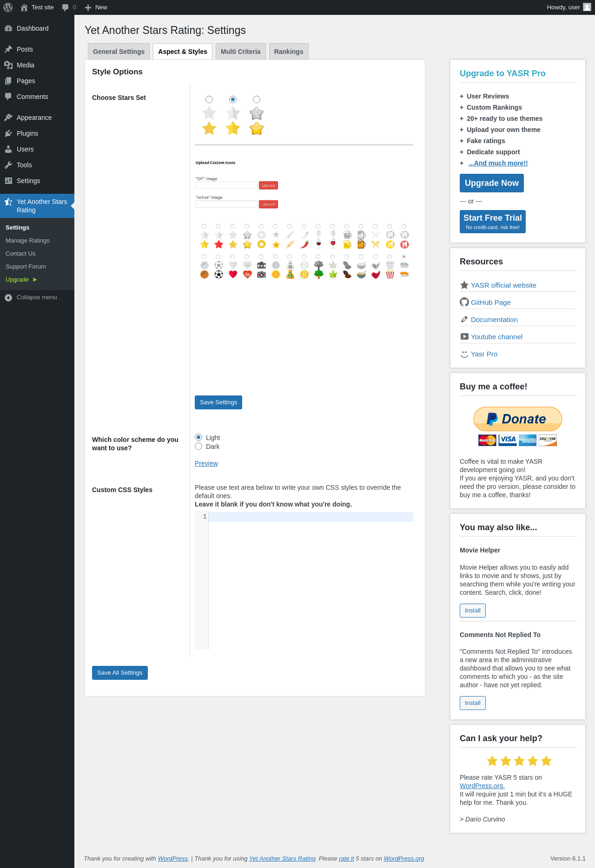This screenshot has height=868, width=595.
Task: Click the orange basketball icon
Action: tap(205, 275)
